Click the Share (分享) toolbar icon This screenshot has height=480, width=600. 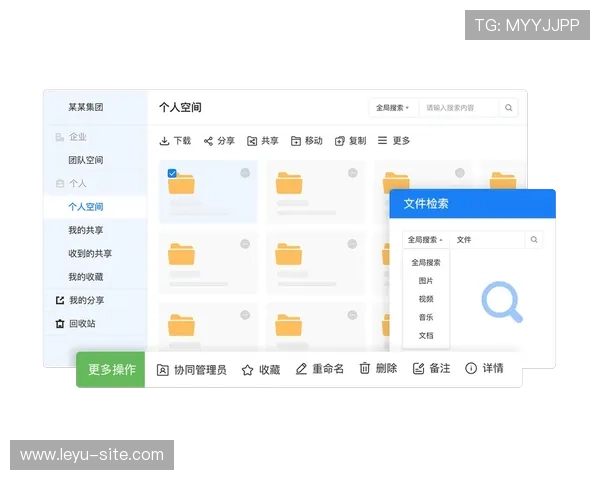208,141
